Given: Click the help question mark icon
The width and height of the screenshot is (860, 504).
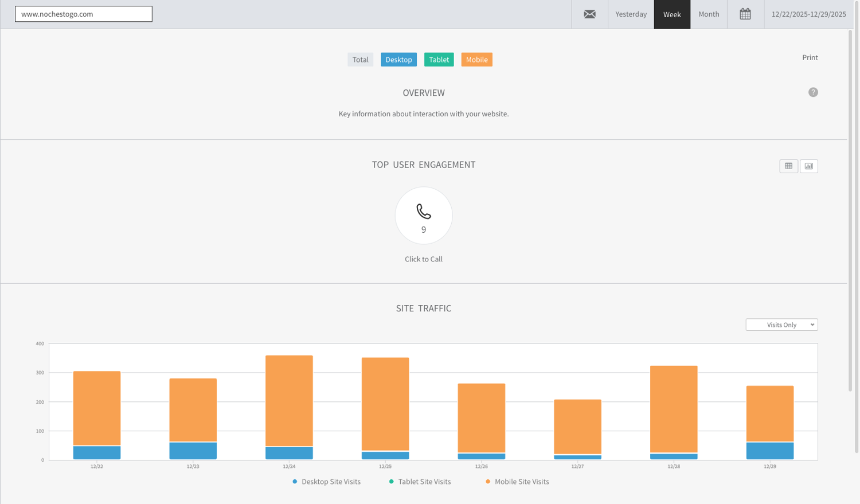Looking at the screenshot, I should [812, 92].
